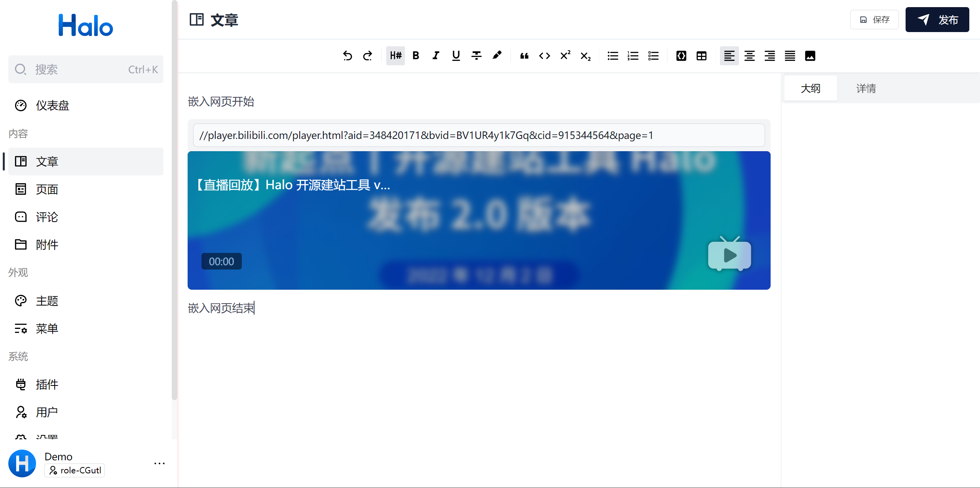Screen dimensions: 980x488
Task: Apply italic formatting
Action: [435, 55]
